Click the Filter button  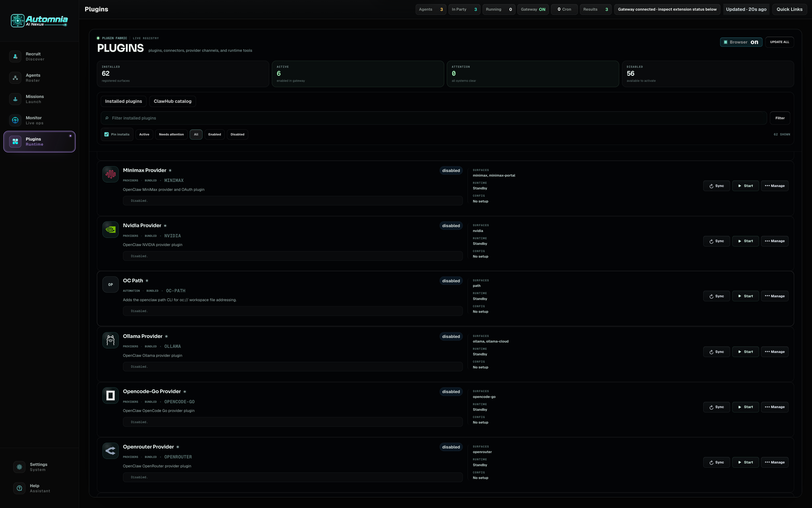point(780,118)
